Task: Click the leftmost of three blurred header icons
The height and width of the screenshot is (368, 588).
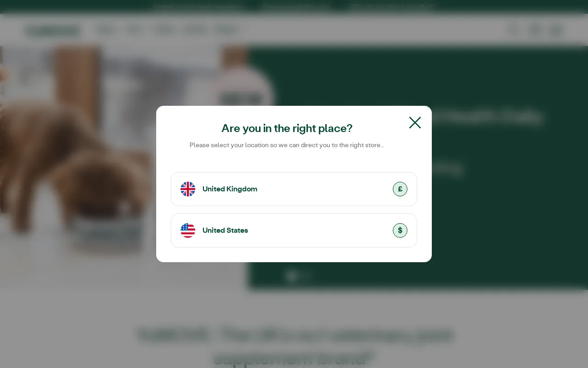Action: (514, 30)
